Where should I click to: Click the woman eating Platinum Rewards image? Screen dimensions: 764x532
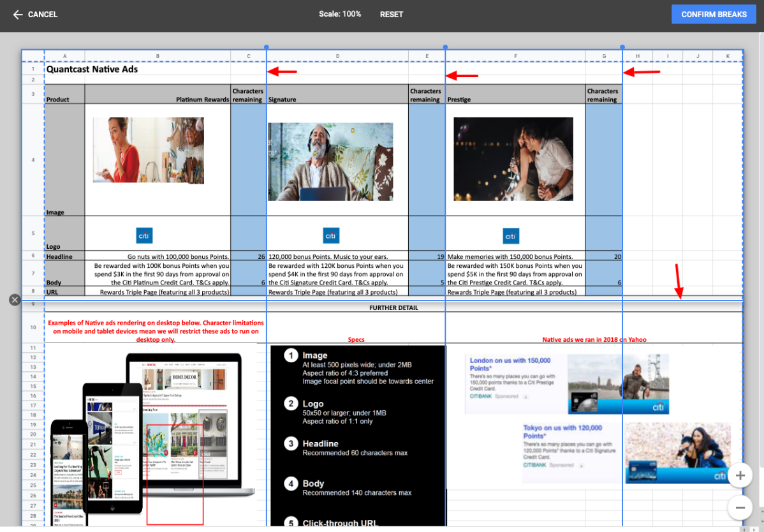[149, 151]
